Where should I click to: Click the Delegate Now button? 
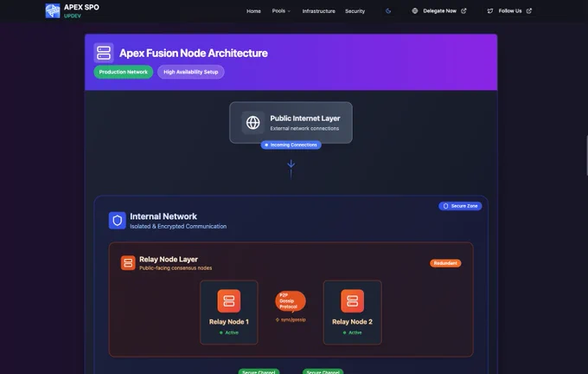pos(439,11)
